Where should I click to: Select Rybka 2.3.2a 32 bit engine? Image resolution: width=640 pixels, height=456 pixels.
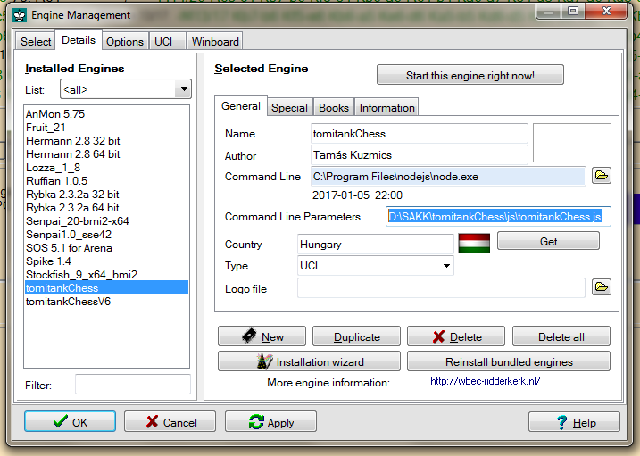106,194
